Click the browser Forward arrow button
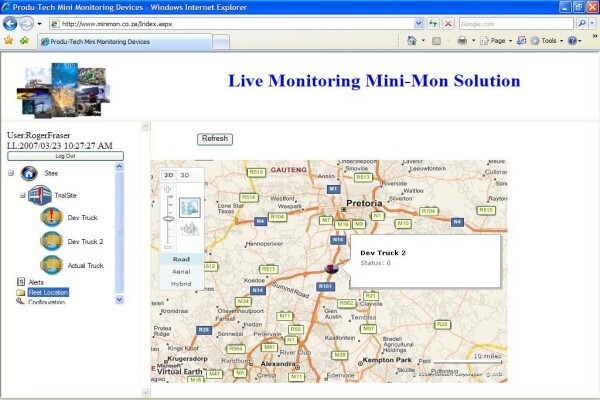600x400 pixels. coord(26,24)
